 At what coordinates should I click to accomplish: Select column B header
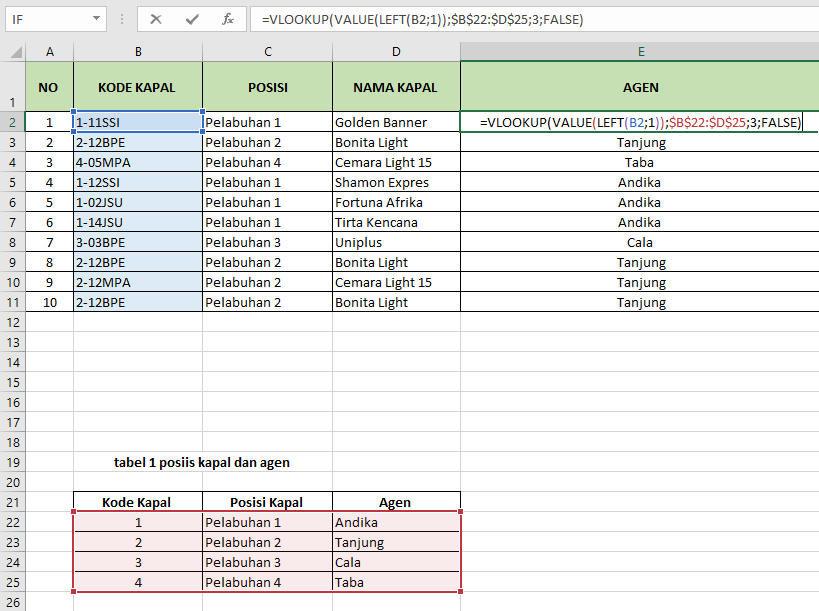coord(138,52)
